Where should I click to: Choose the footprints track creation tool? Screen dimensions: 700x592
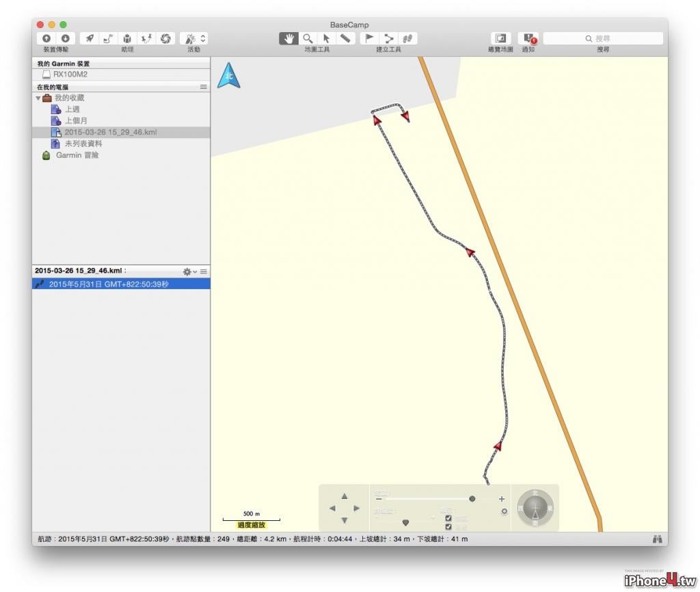(x=407, y=38)
